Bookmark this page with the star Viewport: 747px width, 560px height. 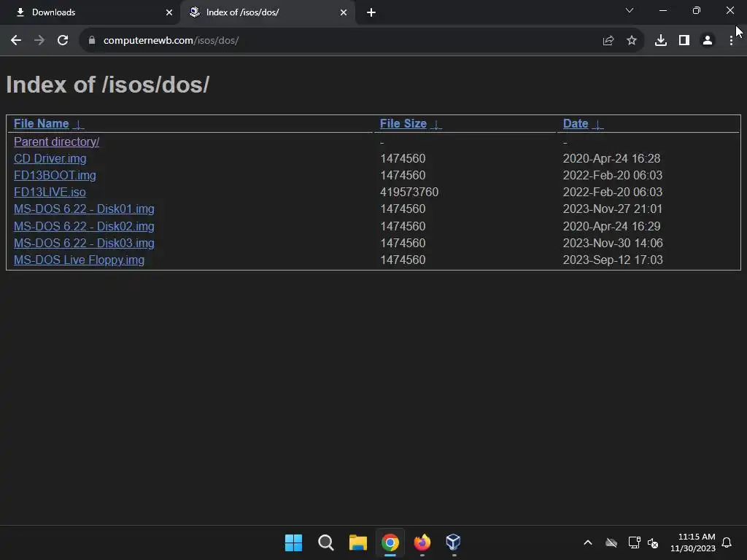[x=632, y=41]
